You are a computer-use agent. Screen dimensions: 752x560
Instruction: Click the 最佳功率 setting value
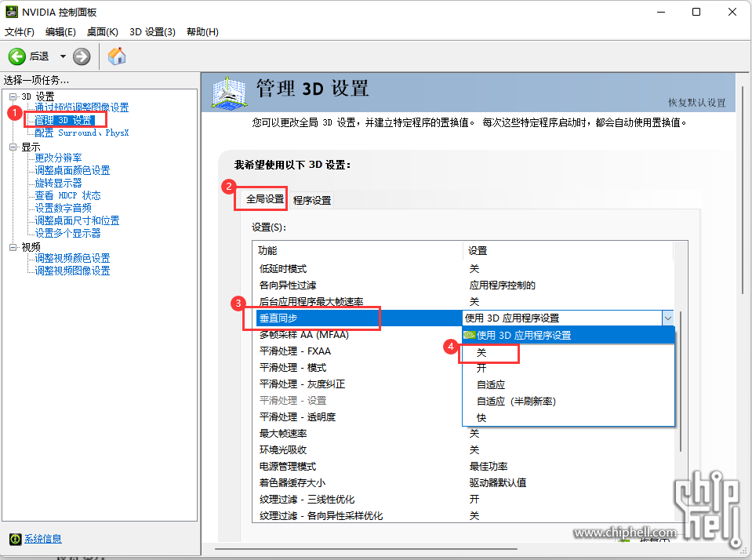point(489,467)
